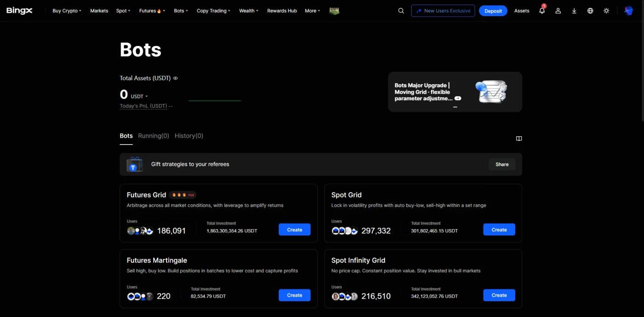Viewport: 644px width, 317px height.
Task: Open Assets in the navbar
Action: [522, 11]
